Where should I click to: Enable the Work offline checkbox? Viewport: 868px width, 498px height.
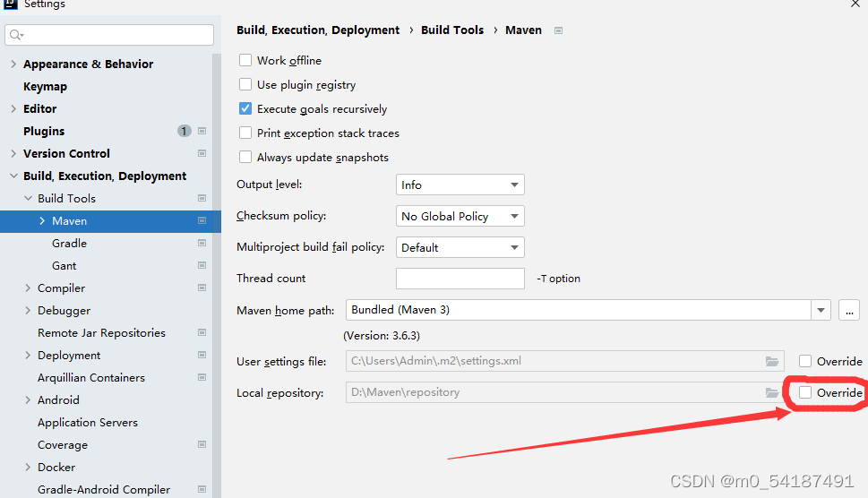(x=245, y=60)
